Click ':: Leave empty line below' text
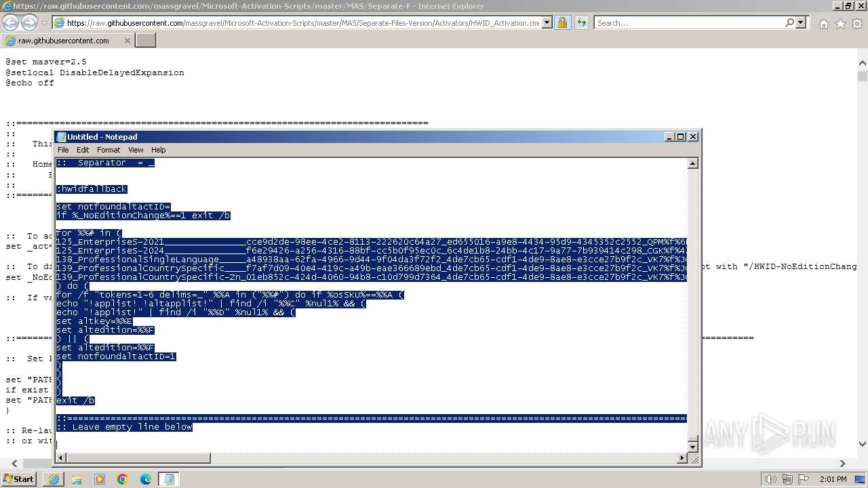The image size is (868, 488). (124, 427)
